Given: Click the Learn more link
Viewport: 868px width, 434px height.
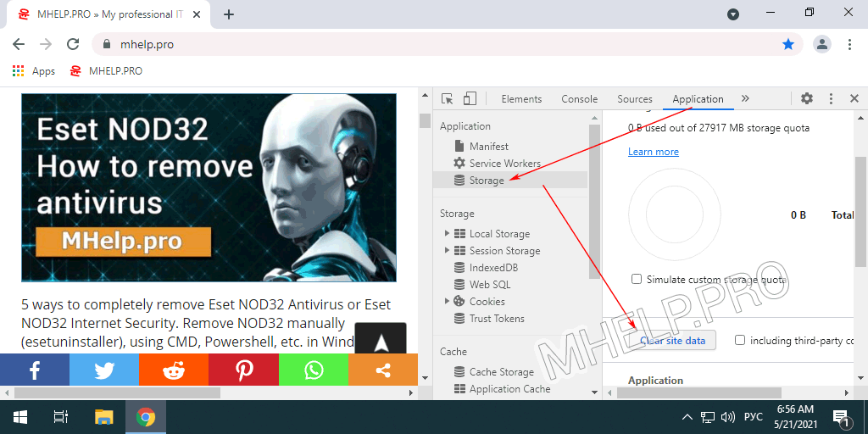Looking at the screenshot, I should pyautogui.click(x=654, y=152).
